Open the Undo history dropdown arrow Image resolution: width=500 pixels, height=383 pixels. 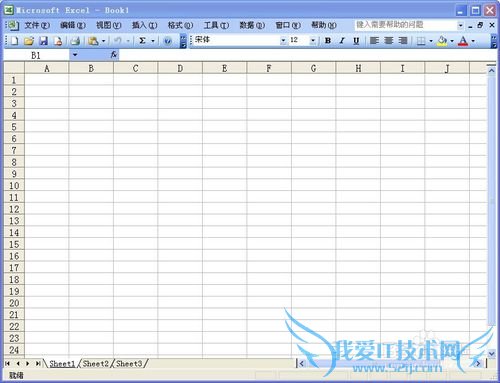[128, 41]
